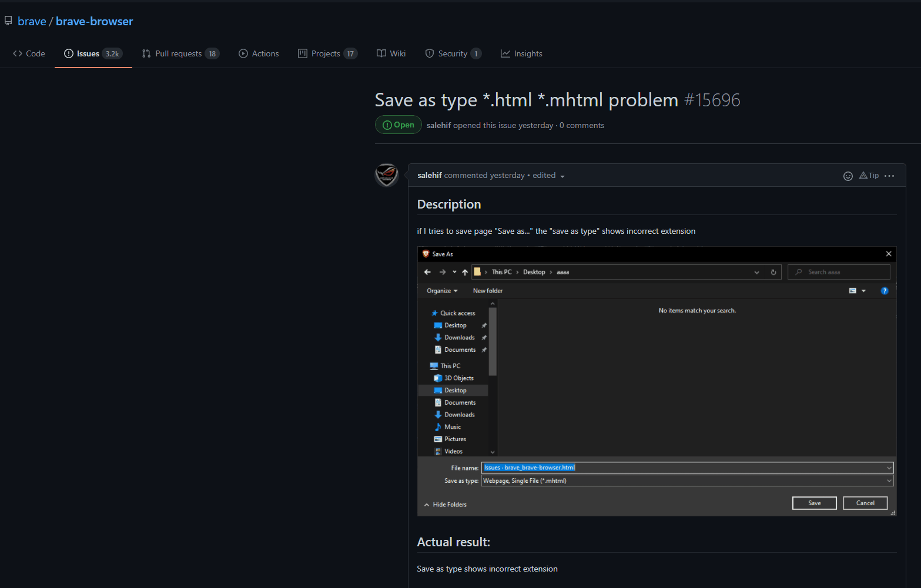
Task: Open the Save as type dropdown in the screenshot
Action: click(888, 481)
